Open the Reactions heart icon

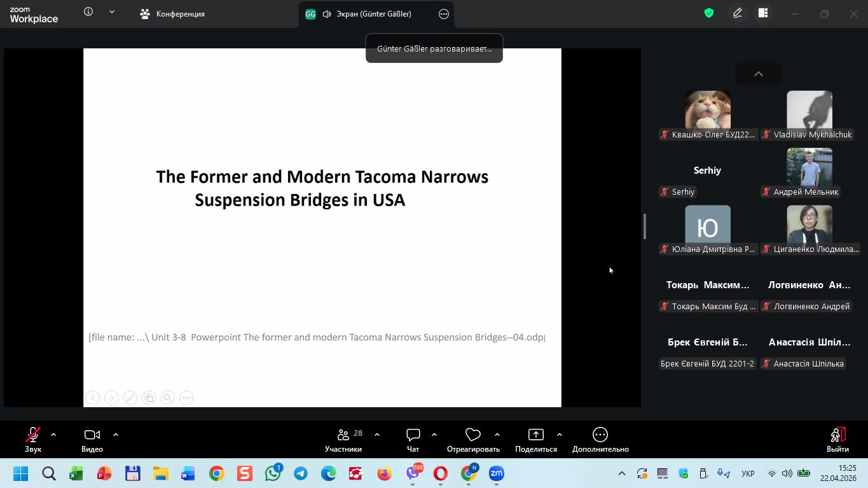click(472, 440)
